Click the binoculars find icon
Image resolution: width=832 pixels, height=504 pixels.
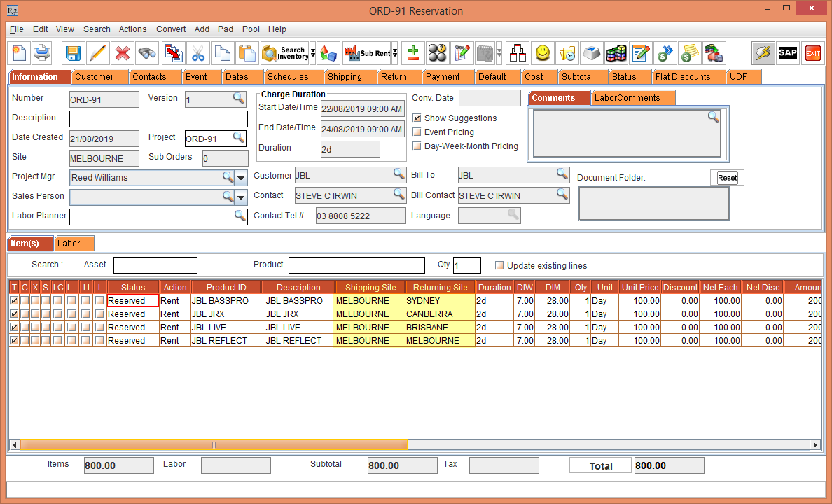(x=147, y=53)
